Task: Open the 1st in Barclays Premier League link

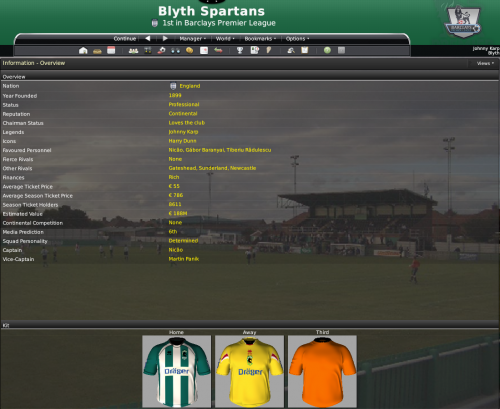Action: (x=219, y=23)
